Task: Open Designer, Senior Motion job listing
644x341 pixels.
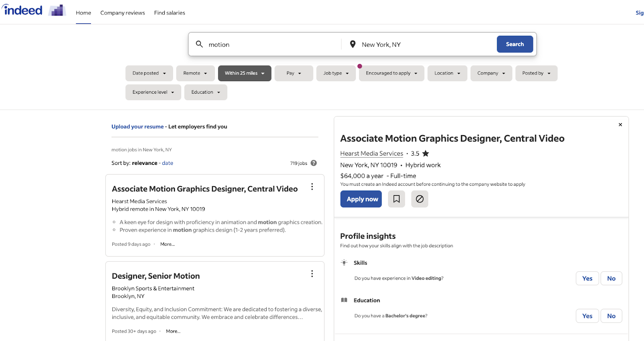Action: point(156,276)
